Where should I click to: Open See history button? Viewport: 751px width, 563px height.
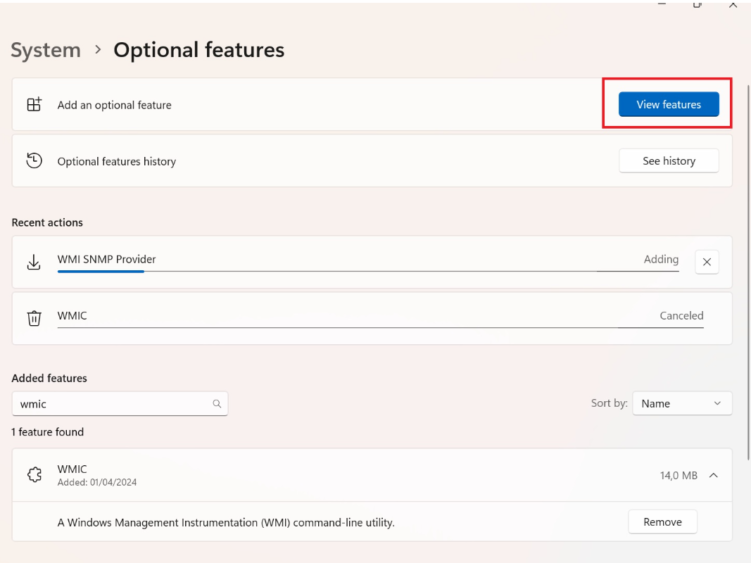click(669, 161)
